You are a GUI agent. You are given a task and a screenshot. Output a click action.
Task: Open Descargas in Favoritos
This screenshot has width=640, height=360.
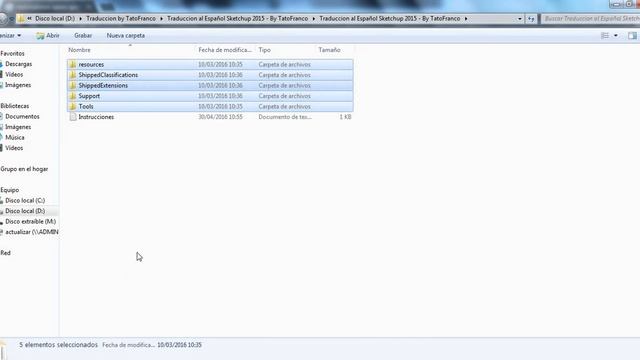pos(18,64)
